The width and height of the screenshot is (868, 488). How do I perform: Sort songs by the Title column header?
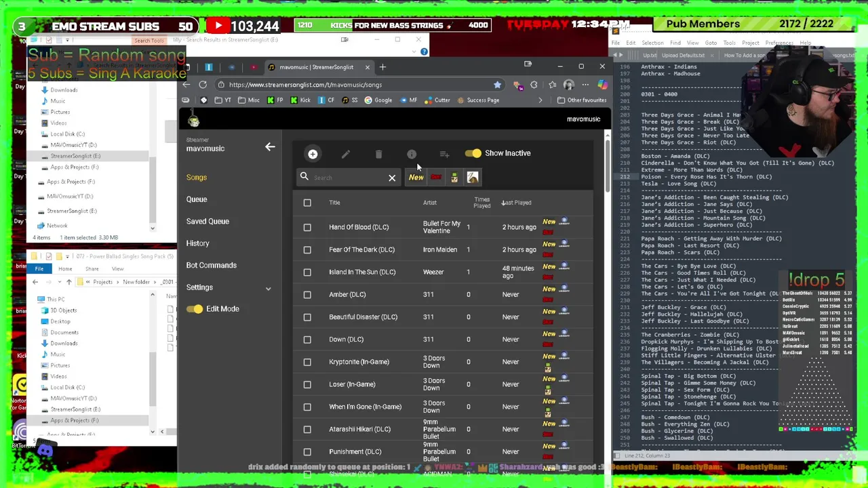[x=334, y=203]
